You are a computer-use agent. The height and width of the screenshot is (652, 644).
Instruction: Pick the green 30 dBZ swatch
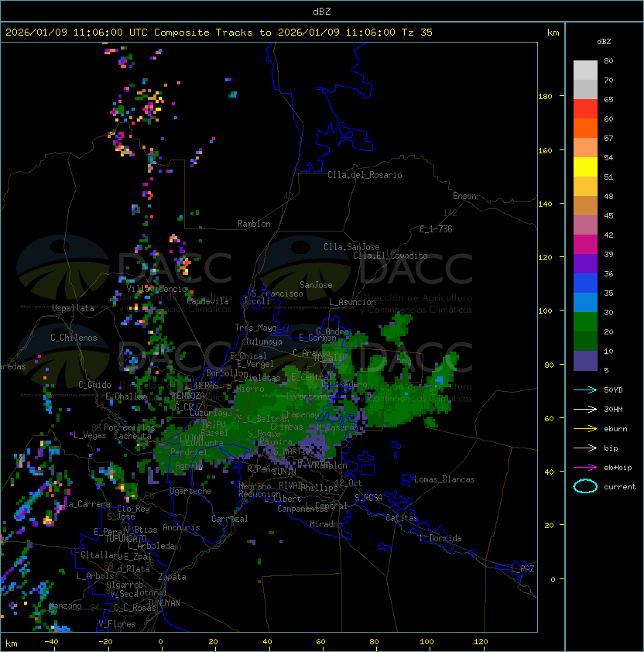585,322
